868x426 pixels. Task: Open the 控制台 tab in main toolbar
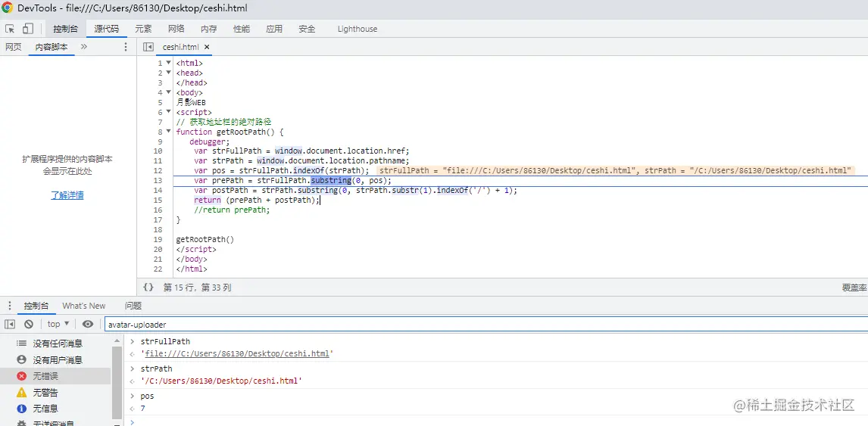(x=65, y=29)
